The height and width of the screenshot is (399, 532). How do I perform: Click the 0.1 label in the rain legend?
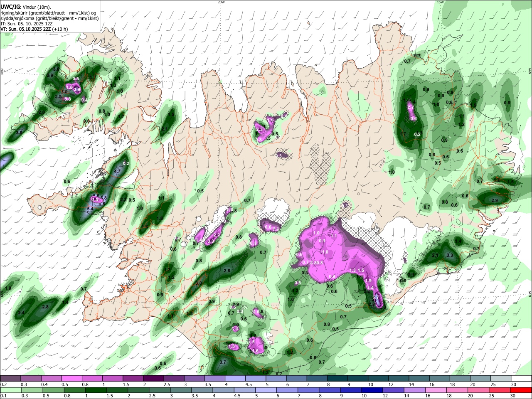pyautogui.click(x=3, y=396)
